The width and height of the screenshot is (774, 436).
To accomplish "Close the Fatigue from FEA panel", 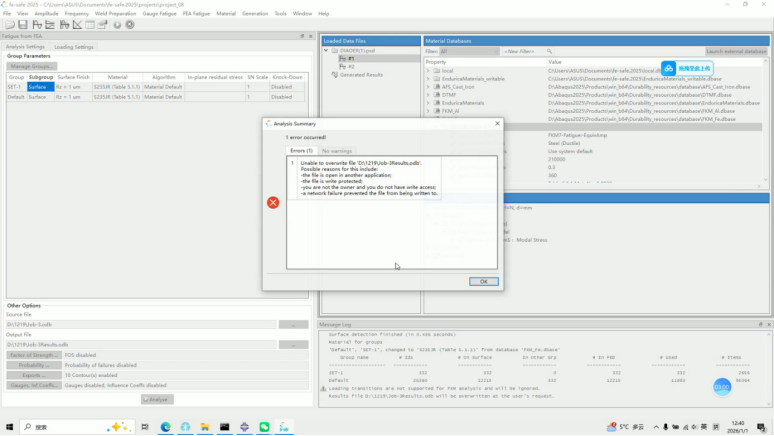I will click(310, 36).
